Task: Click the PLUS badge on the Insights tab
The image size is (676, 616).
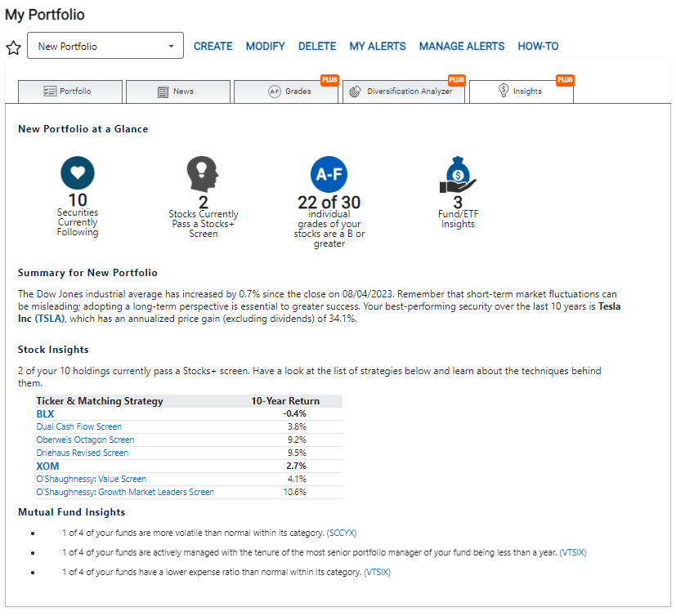Action: pos(564,79)
